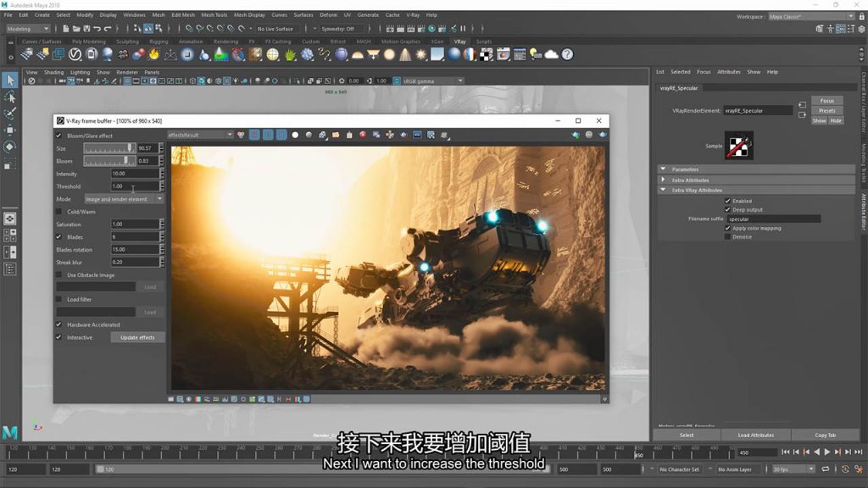Image resolution: width=868 pixels, height=488 pixels.
Task: Save scene using floppy disk icon
Action: pyautogui.click(x=86, y=28)
